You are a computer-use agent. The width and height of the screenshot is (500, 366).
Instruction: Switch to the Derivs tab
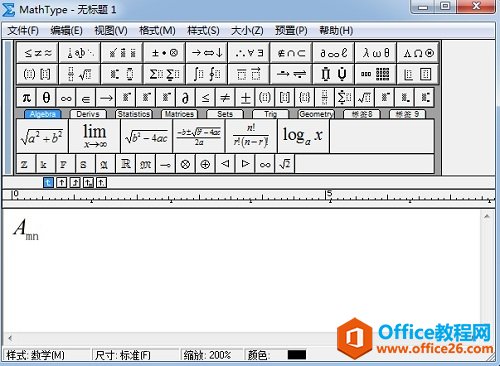click(x=88, y=114)
